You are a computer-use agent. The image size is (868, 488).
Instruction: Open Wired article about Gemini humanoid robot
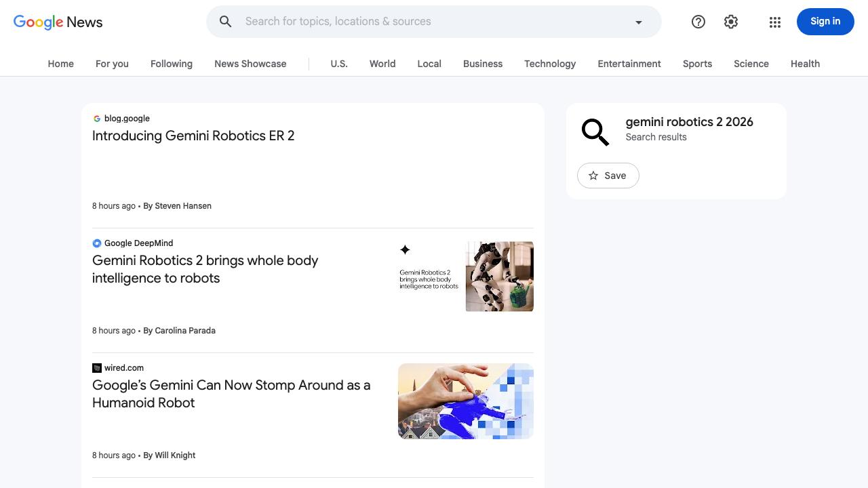point(231,394)
